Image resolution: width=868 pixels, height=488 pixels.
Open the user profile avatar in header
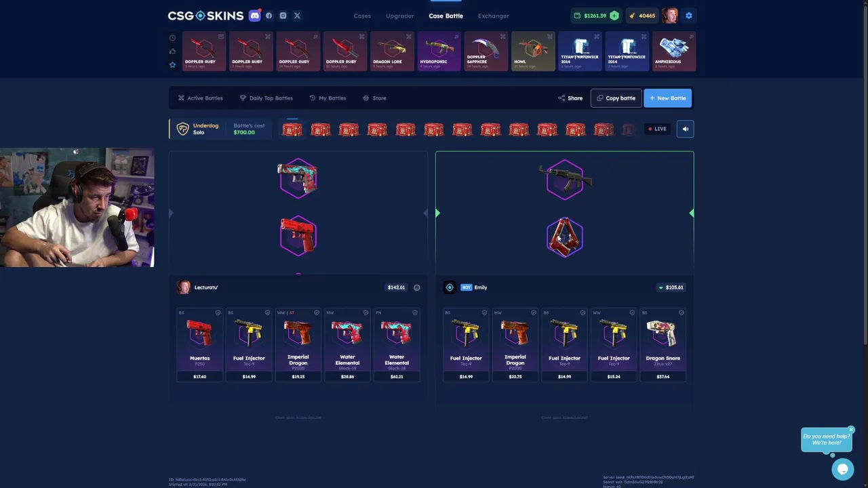point(670,16)
